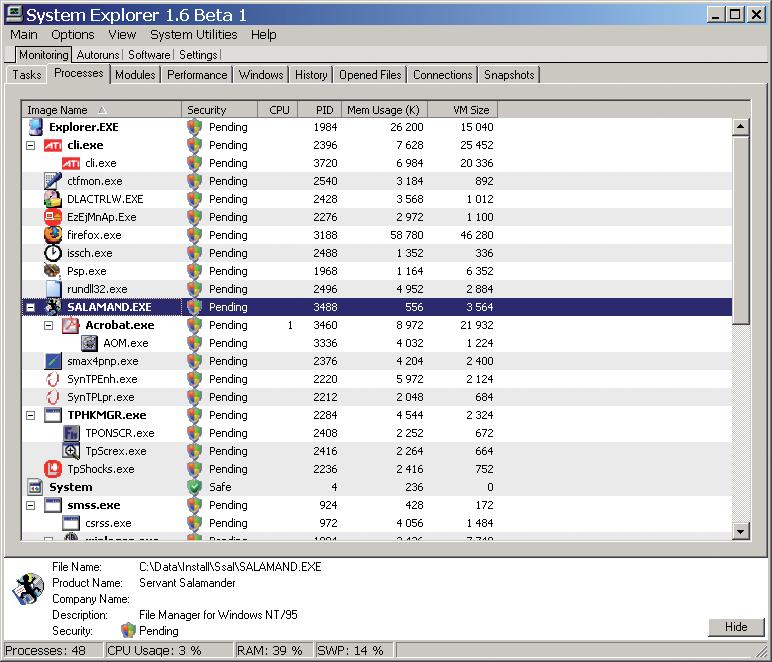Collapse the smss.exe process tree
Image resolution: width=772 pixels, height=662 pixels.
click(31, 505)
